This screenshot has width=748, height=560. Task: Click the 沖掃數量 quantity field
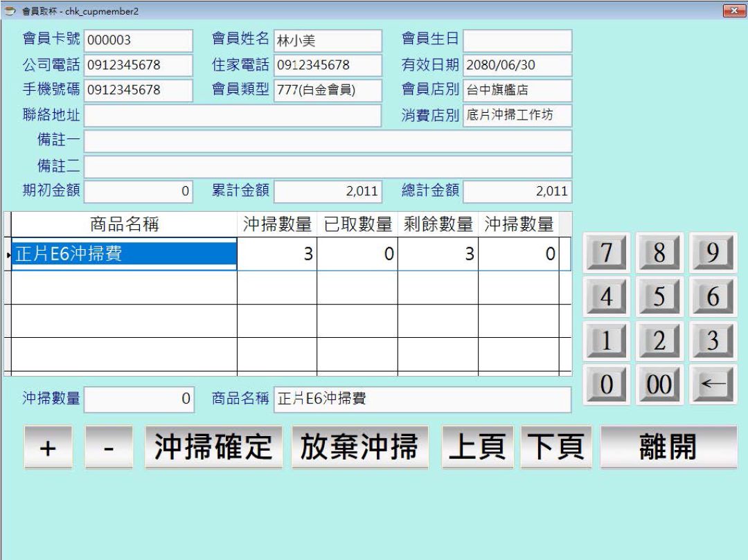click(x=139, y=399)
